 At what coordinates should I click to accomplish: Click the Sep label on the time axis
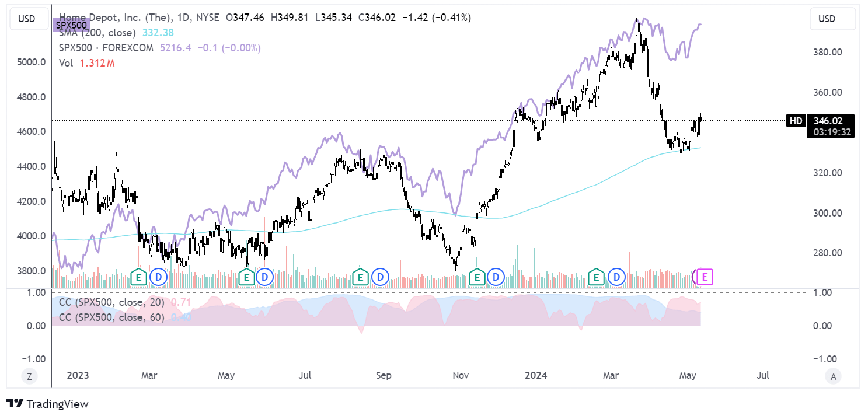coord(384,376)
